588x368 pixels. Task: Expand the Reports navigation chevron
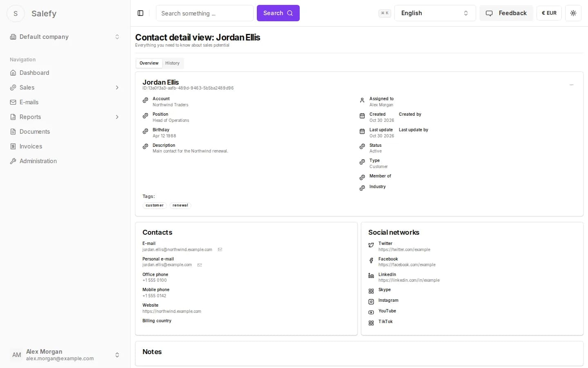coord(117,117)
